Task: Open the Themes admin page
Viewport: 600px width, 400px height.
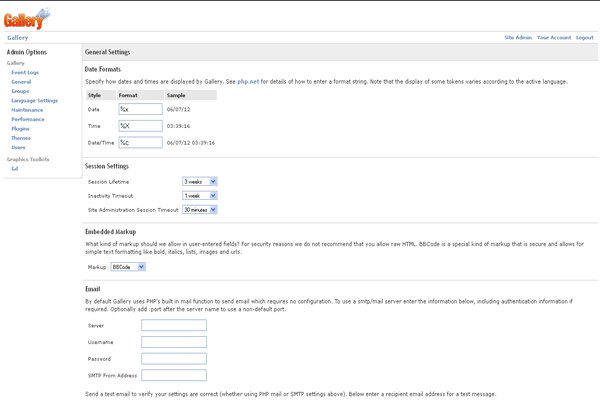Action: click(21, 138)
